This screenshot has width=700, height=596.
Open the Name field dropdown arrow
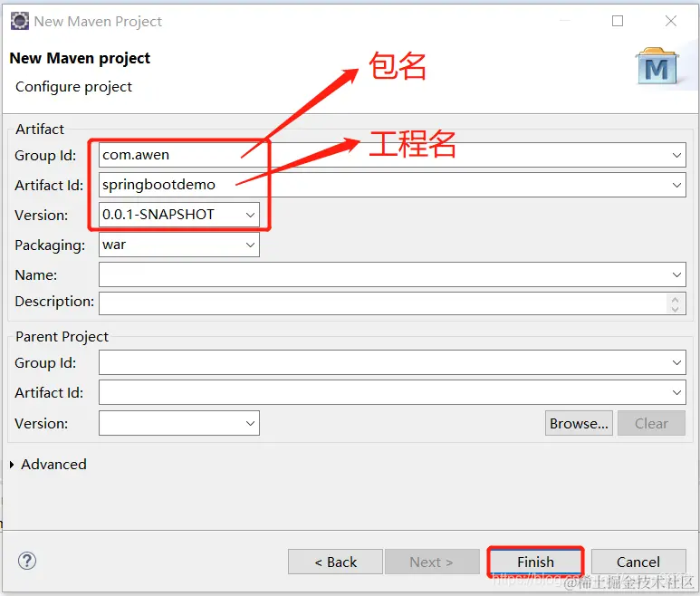(x=676, y=274)
